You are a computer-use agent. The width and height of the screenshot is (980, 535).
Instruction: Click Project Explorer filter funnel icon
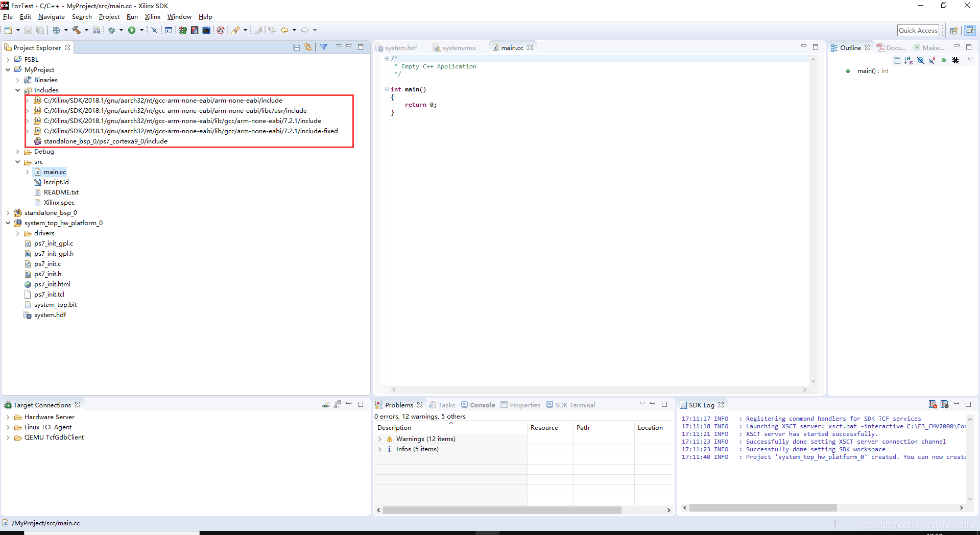pos(324,47)
